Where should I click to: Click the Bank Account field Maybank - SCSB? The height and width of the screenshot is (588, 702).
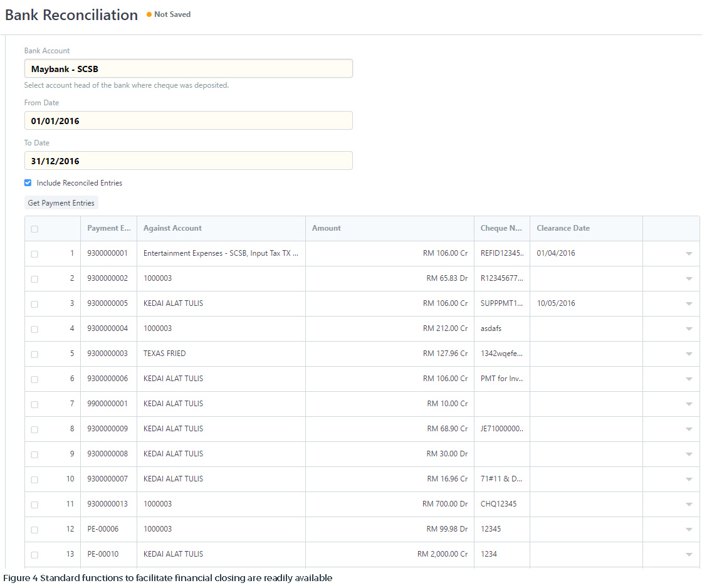188,69
